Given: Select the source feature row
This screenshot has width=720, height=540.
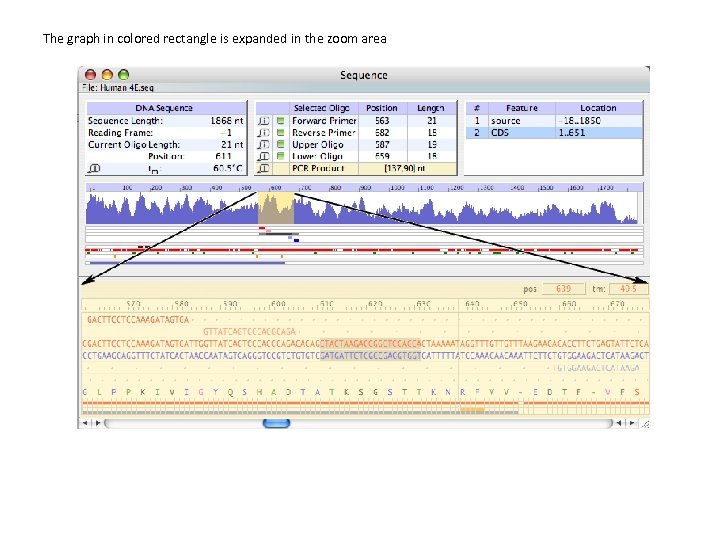Looking at the screenshot, I should point(554,121).
